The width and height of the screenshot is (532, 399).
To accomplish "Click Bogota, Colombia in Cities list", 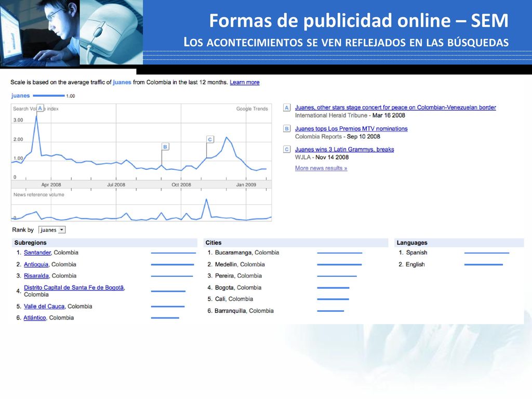I will (238, 288).
